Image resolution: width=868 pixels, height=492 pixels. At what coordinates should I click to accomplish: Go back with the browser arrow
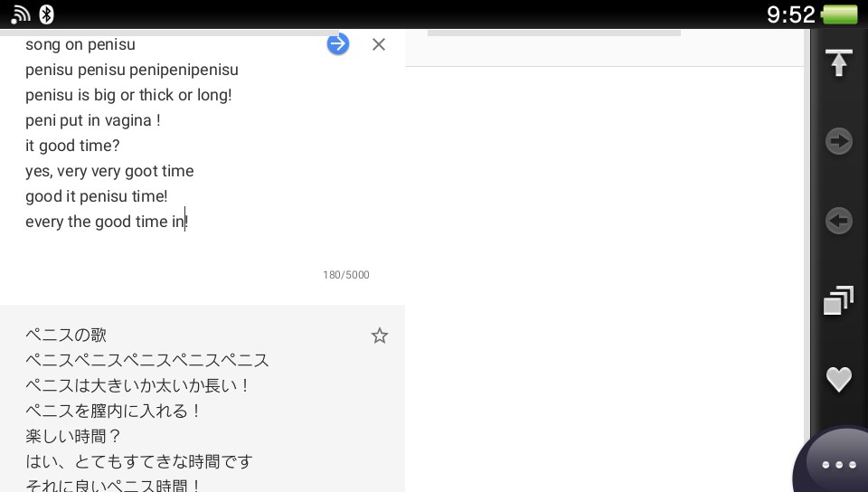click(x=839, y=221)
